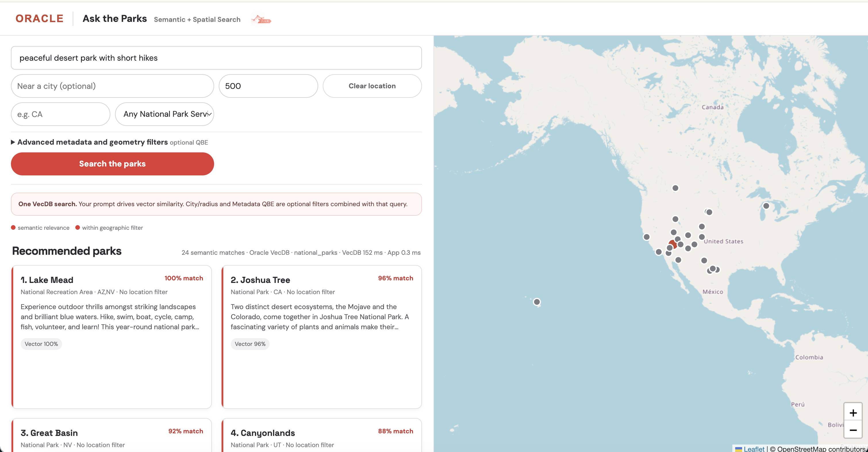
Task: Select the gray marker on the California coast
Action: coord(646,237)
